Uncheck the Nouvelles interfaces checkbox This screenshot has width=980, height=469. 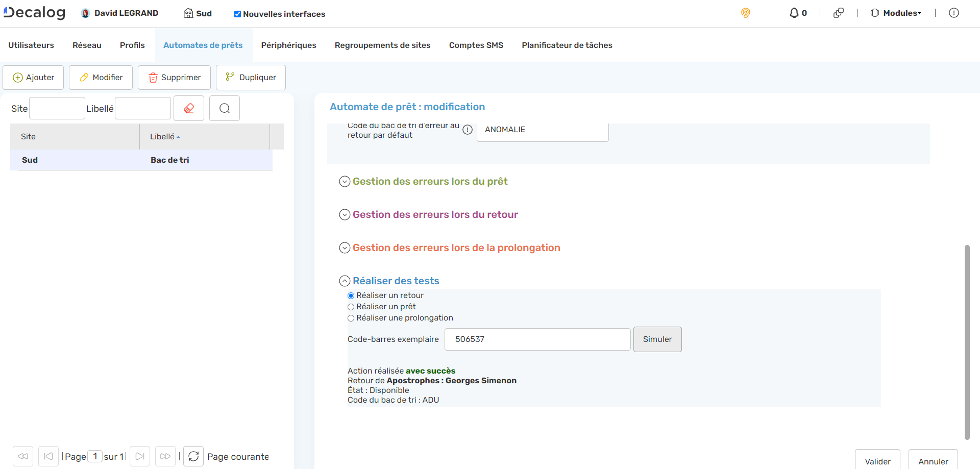[x=237, y=14]
